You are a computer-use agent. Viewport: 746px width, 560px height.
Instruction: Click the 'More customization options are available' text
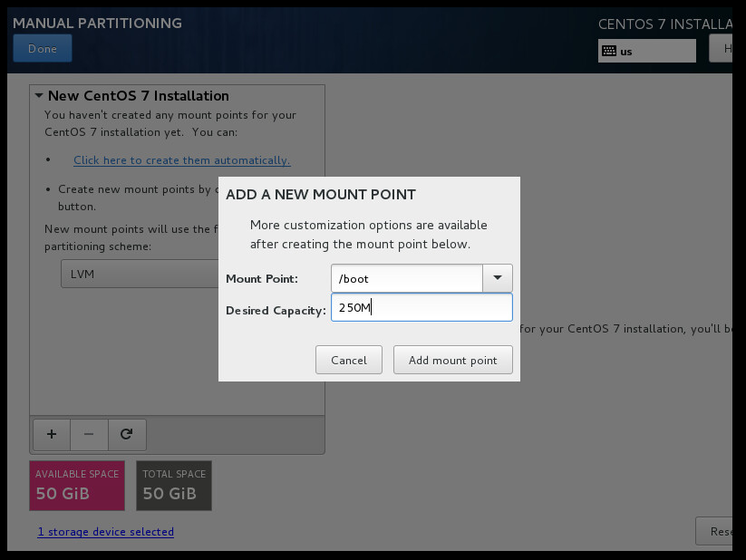(x=369, y=225)
